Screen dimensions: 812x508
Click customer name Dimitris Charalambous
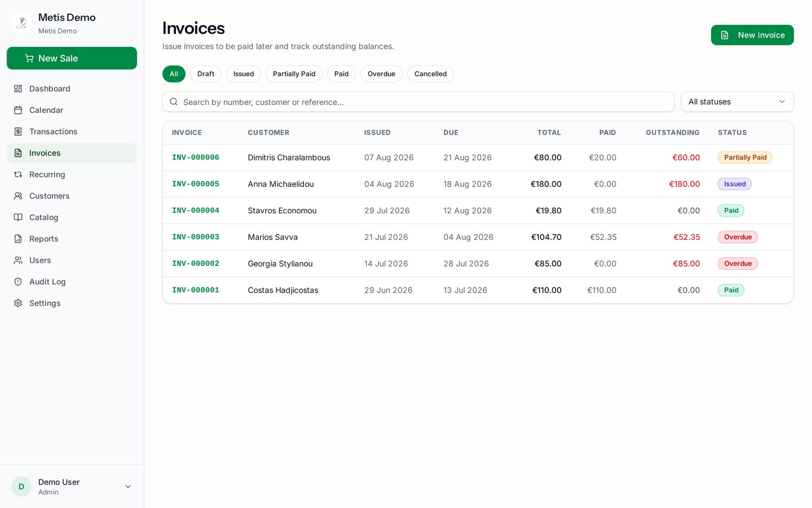point(289,157)
